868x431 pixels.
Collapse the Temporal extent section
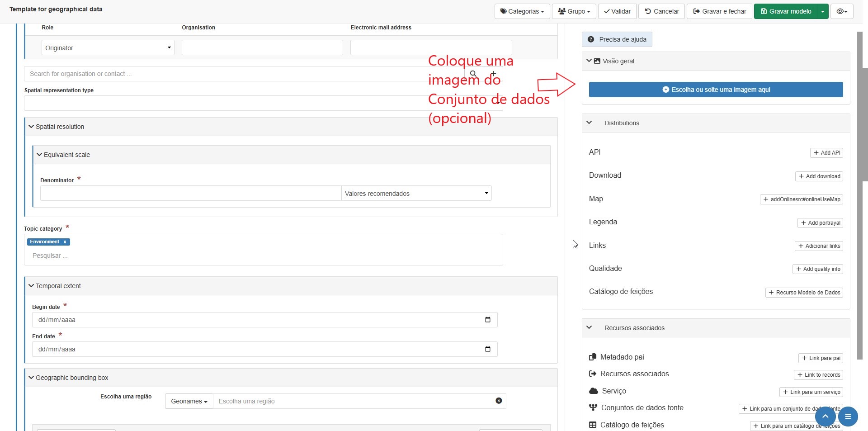point(31,286)
